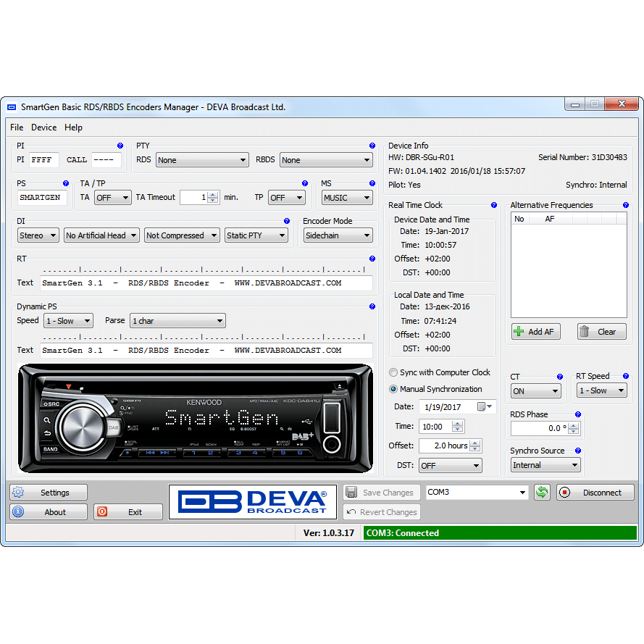Click the PS section help icon
The width and height of the screenshot is (644, 644).
click(x=66, y=183)
